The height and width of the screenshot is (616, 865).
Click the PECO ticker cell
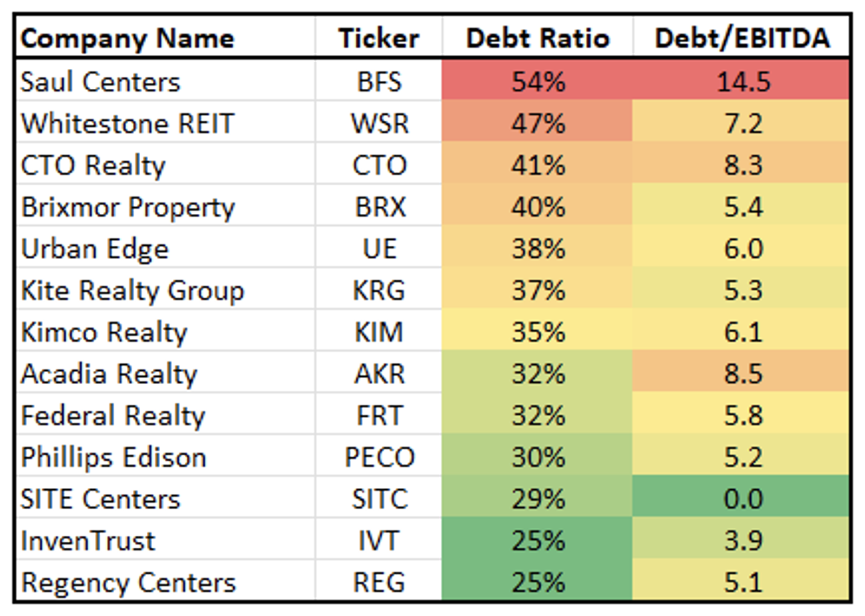click(379, 457)
